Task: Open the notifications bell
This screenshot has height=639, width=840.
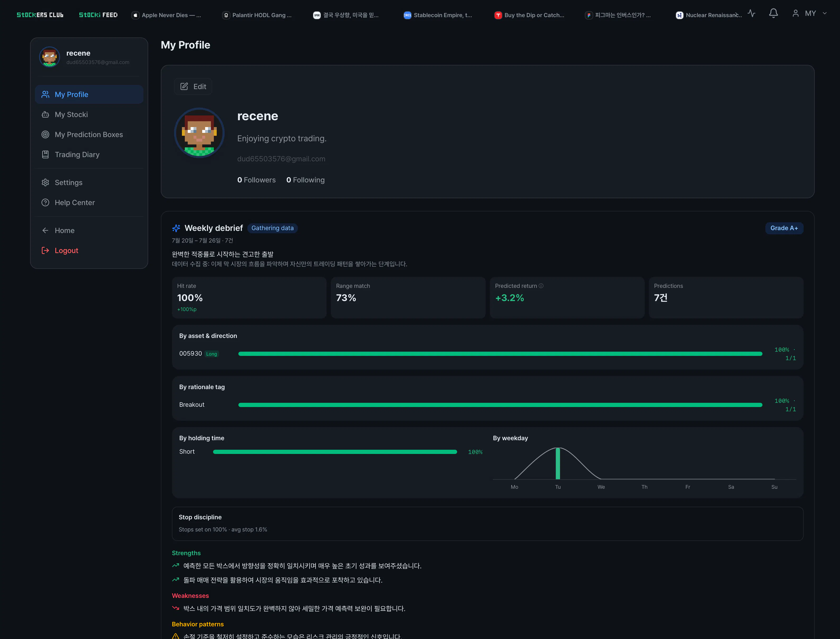Action: tap(773, 13)
